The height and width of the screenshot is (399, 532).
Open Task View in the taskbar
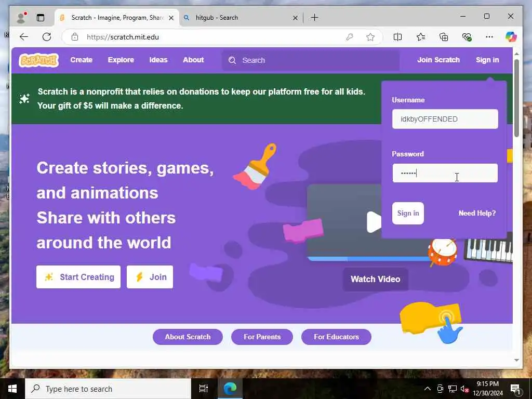tap(203, 389)
